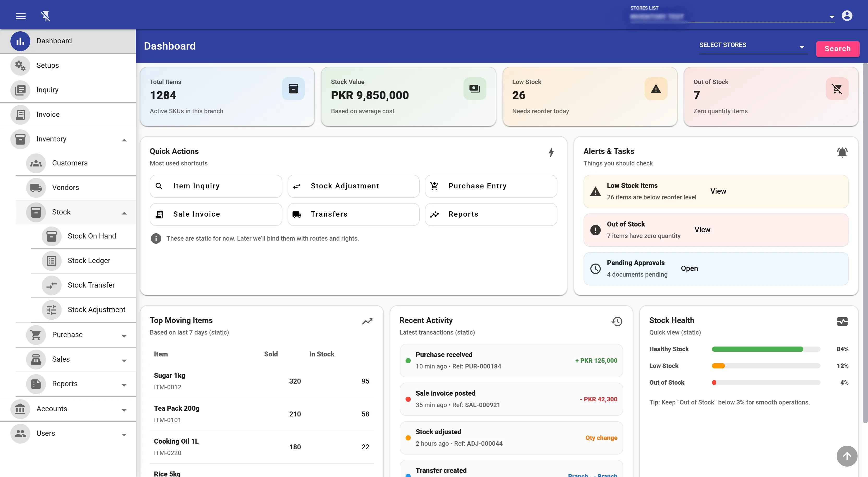Screen dimensions: 868x477
Task: Click the Purchase Entry quick action
Action: pos(491,186)
